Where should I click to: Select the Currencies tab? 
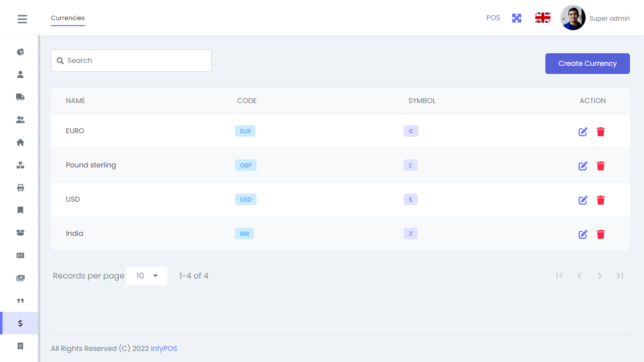[68, 18]
